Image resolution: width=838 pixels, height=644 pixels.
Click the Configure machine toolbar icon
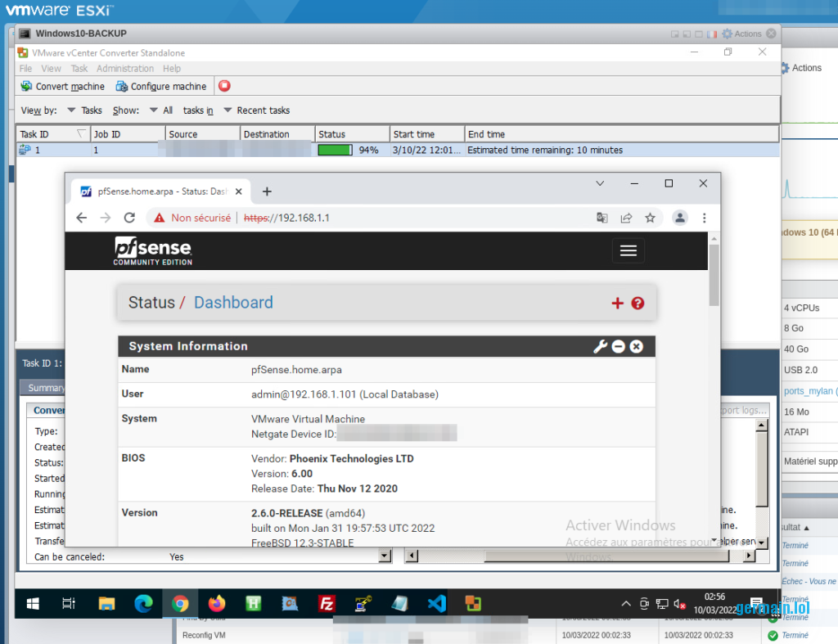(122, 86)
